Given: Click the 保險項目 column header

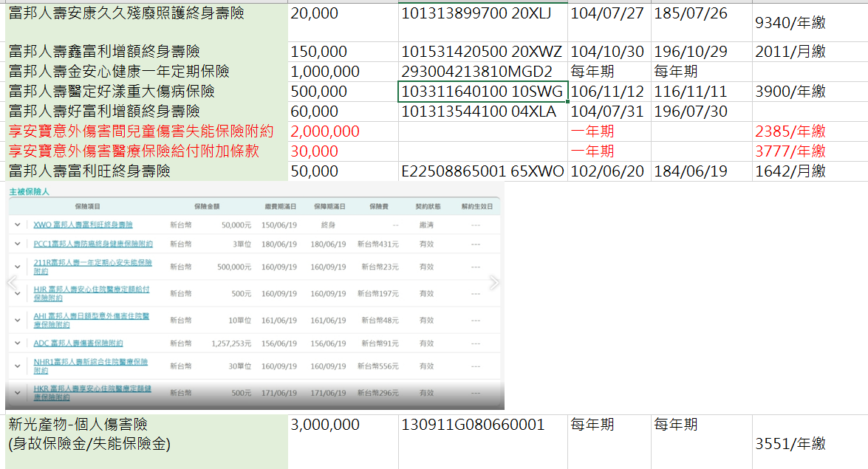Looking at the screenshot, I should pos(87,207).
